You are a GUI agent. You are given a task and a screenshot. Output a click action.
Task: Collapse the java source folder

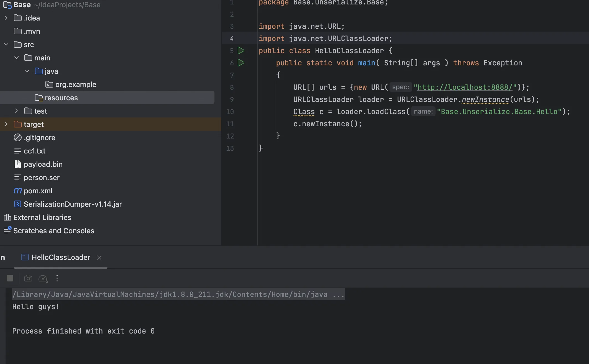[x=27, y=71]
